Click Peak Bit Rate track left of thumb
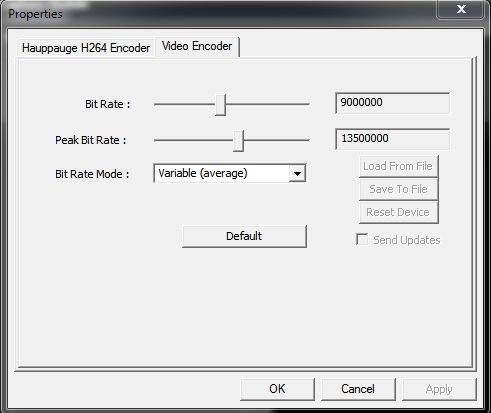 [194, 140]
